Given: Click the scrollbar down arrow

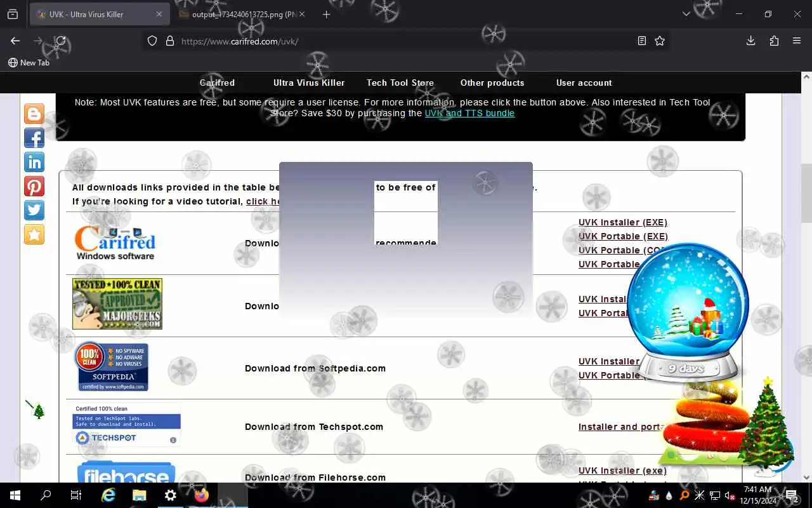Looking at the screenshot, I should pos(806,478).
